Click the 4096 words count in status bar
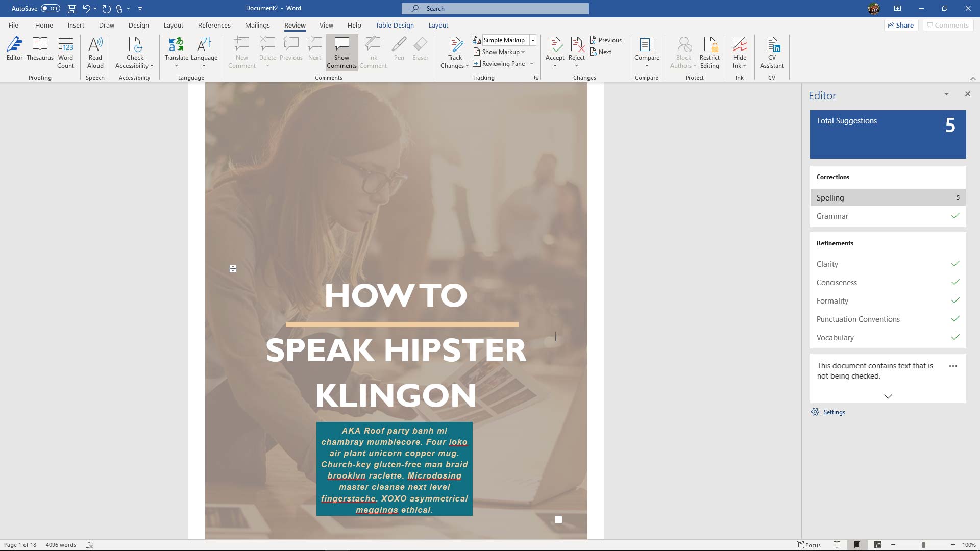 (x=61, y=545)
